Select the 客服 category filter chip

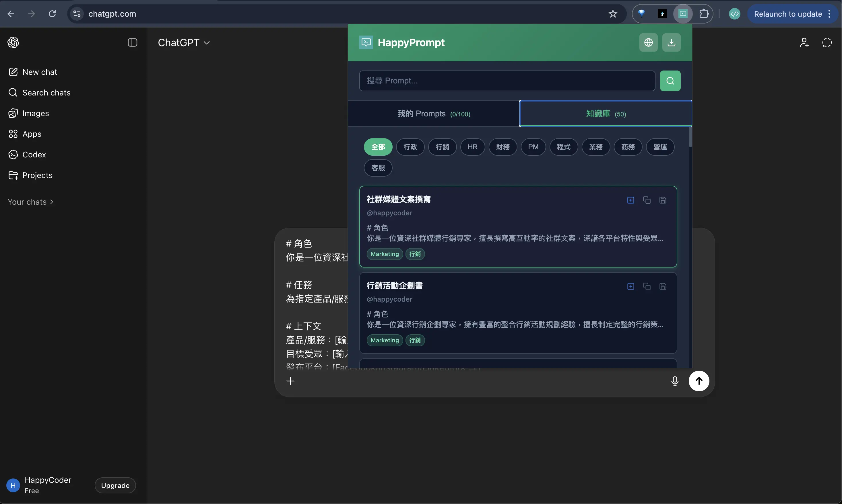click(x=378, y=168)
